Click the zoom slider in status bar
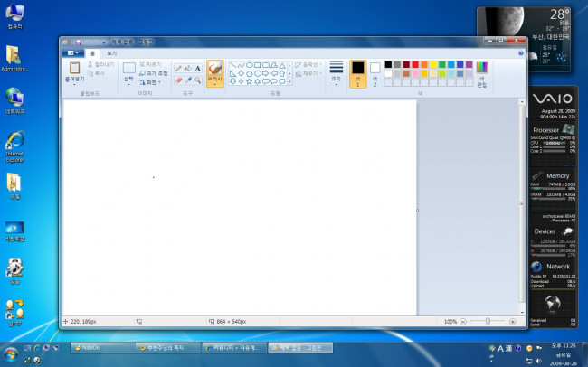Viewport: 588px width, 367px height. [x=488, y=321]
